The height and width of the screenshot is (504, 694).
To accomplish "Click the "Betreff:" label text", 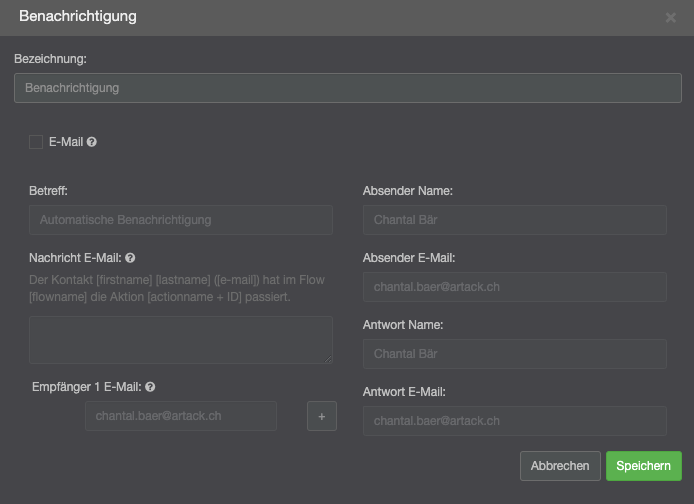I will coord(48,190).
